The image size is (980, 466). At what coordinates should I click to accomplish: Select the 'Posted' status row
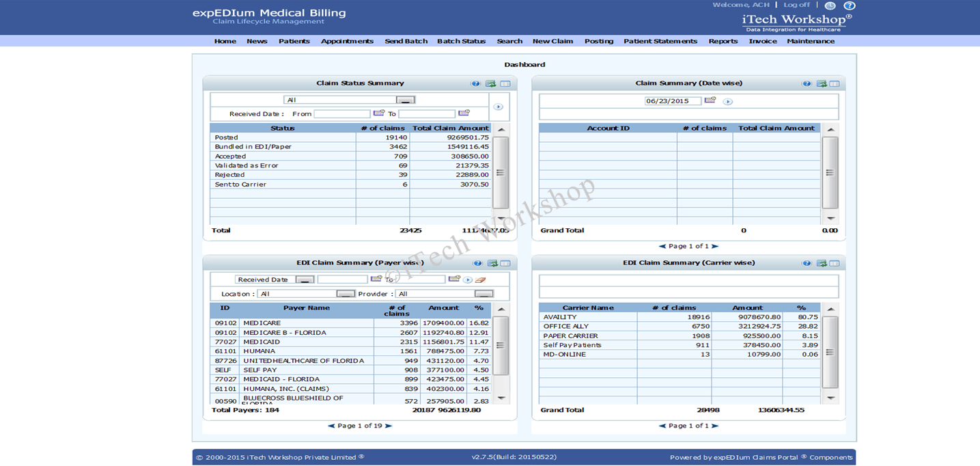[351, 137]
